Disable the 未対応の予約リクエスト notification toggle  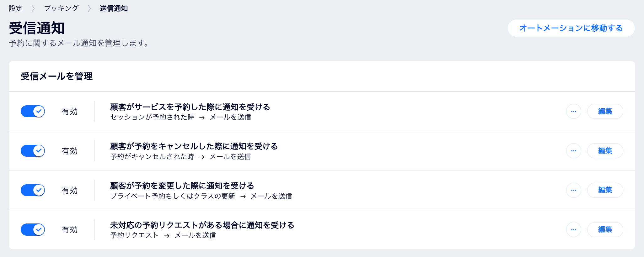click(33, 229)
